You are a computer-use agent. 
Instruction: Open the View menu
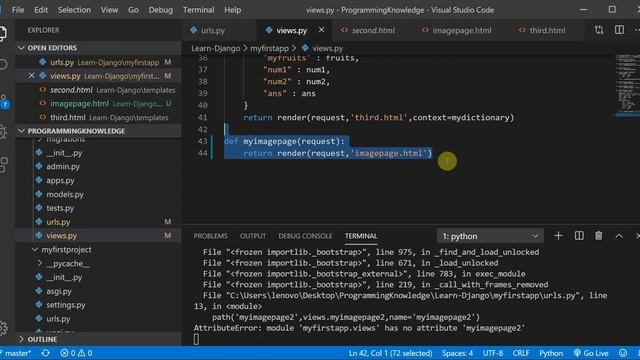pos(109,10)
